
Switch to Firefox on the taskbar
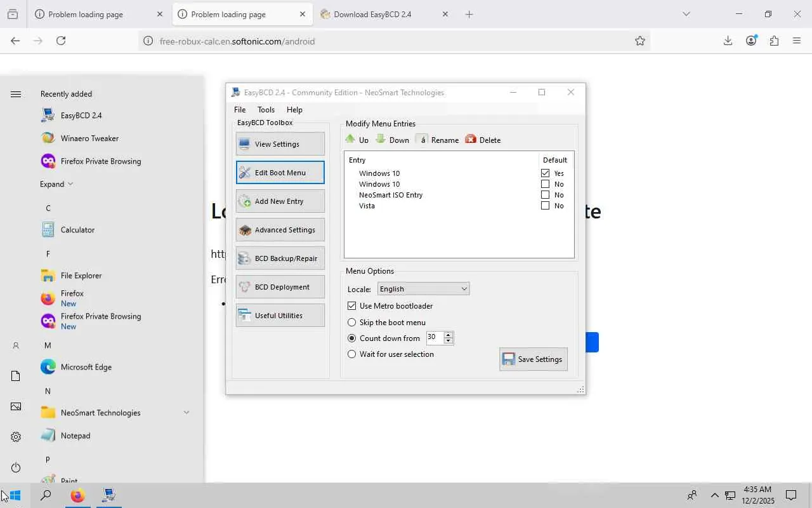[77, 495]
